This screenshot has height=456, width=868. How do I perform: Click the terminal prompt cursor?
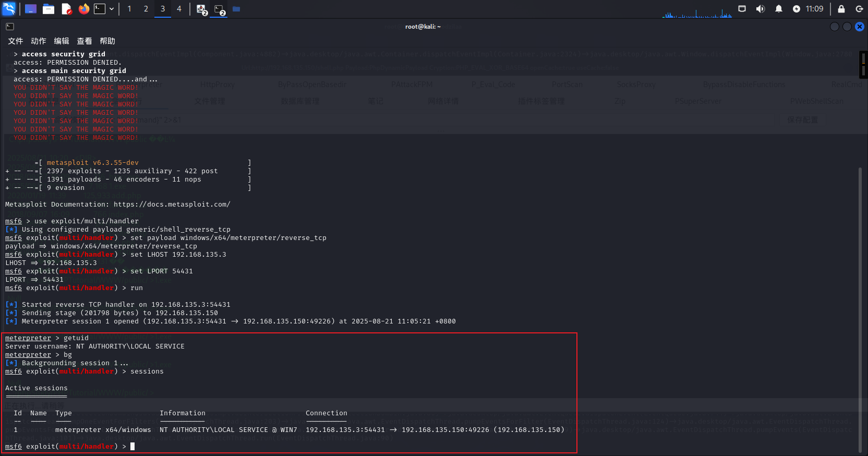[132, 447]
